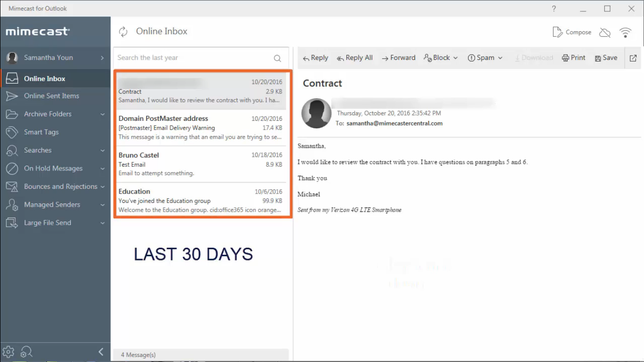
Task: Collapse the sidebar with the arrow
Action: click(100, 351)
